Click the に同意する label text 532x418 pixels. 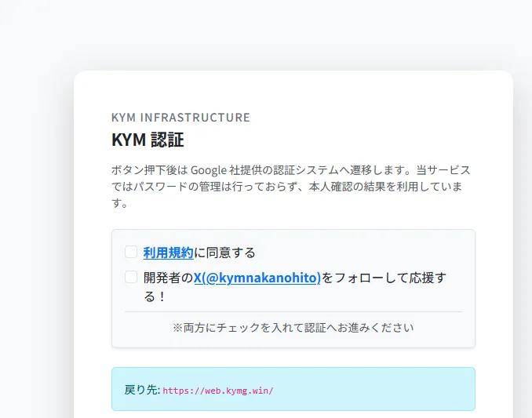(x=225, y=253)
